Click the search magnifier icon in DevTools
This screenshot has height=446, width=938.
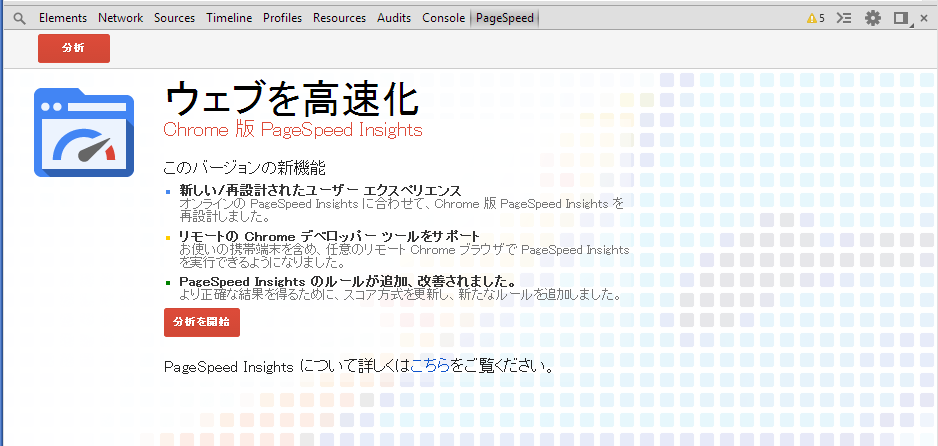[19, 18]
